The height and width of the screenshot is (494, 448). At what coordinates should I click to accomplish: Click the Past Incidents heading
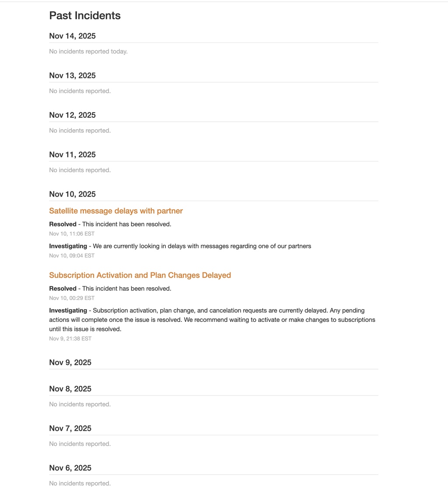[85, 16]
